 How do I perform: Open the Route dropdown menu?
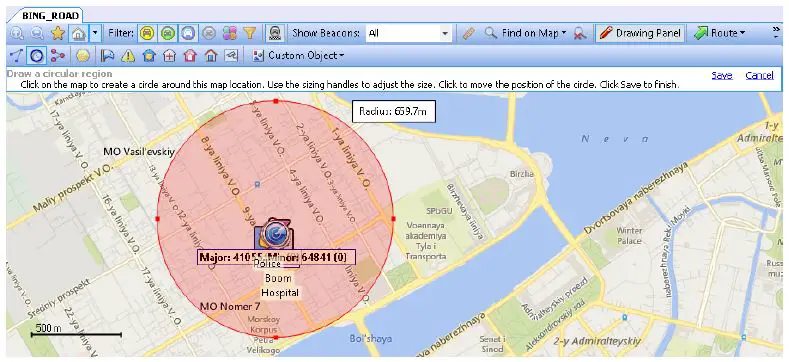tap(720, 34)
